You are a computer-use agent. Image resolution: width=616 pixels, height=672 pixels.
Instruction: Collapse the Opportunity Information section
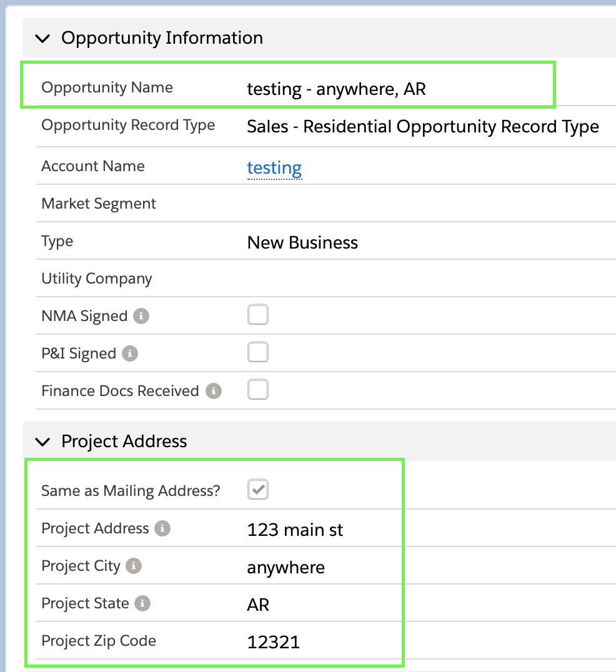pyautogui.click(x=42, y=38)
